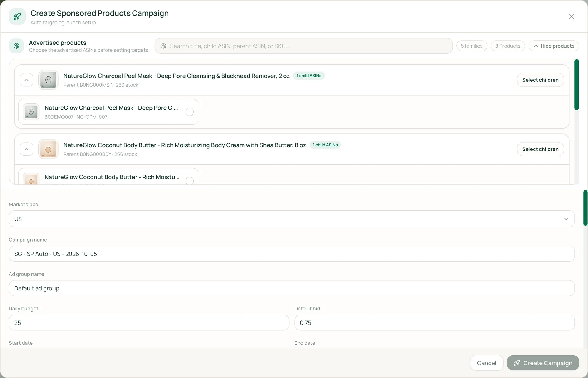The width and height of the screenshot is (588, 378).
Task: Click 1 child ASINs badge on Coconut Body Butter
Action: (x=325, y=145)
